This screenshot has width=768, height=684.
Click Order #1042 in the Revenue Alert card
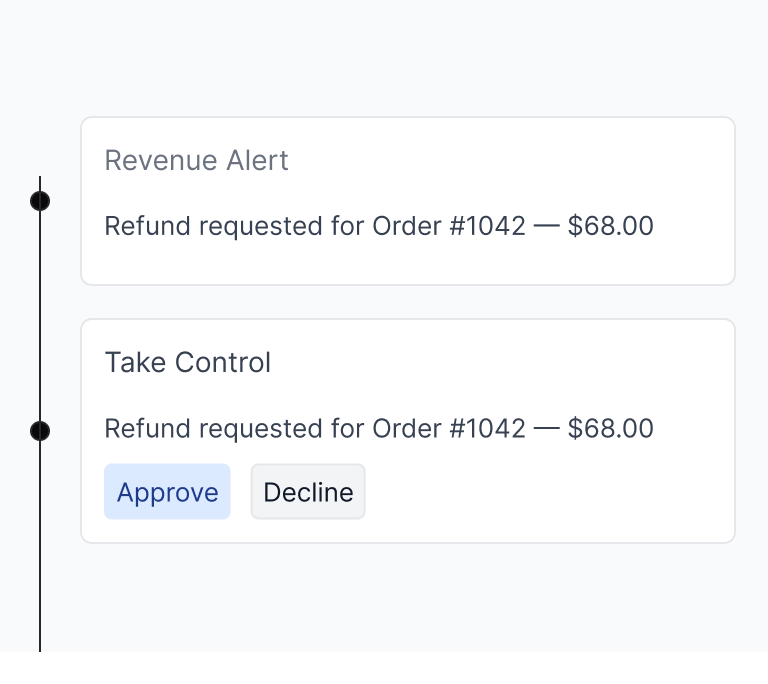[x=449, y=226]
